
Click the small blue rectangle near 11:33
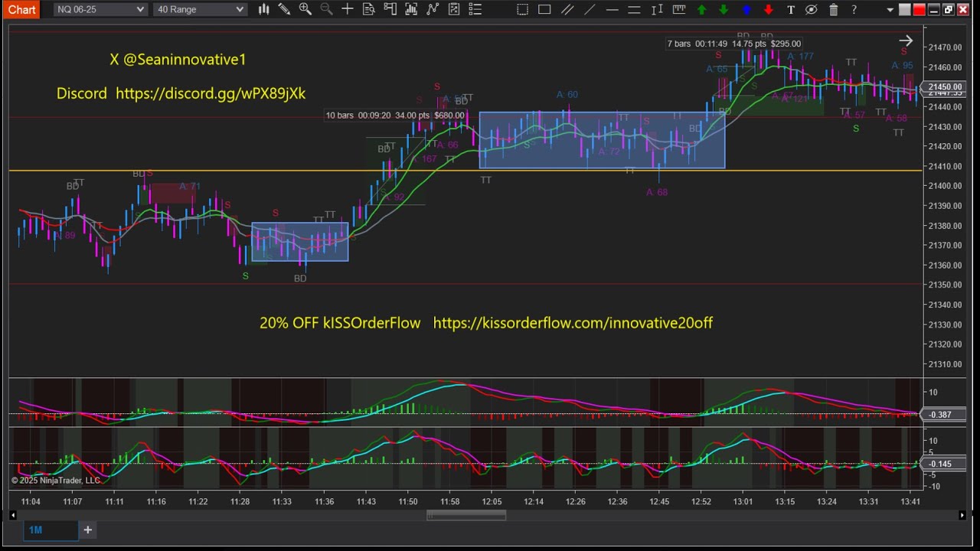click(300, 242)
